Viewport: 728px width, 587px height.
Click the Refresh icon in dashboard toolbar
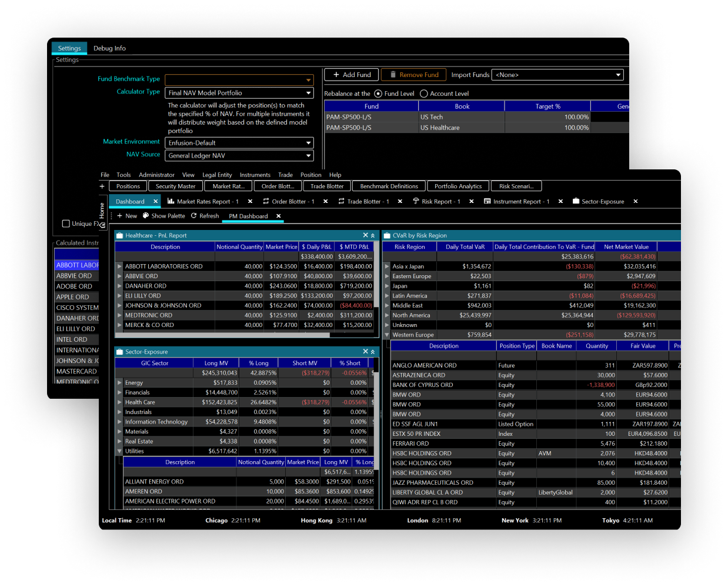[194, 216]
